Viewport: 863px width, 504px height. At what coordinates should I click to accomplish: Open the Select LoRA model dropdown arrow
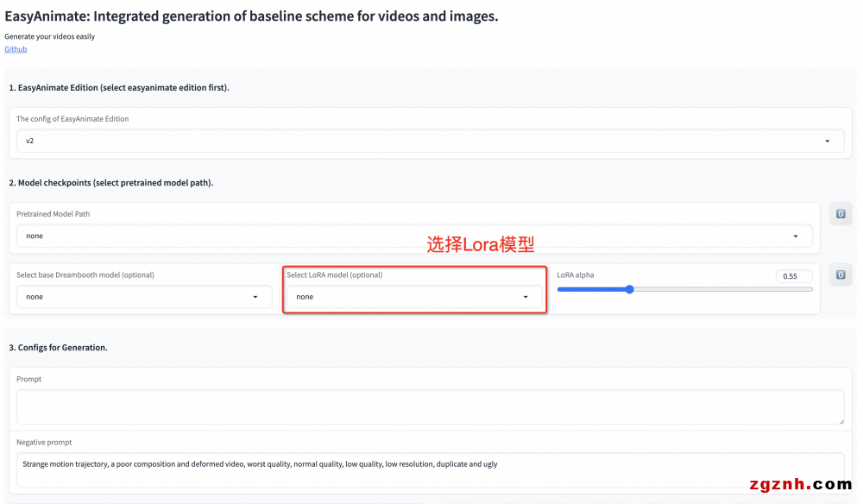click(526, 297)
